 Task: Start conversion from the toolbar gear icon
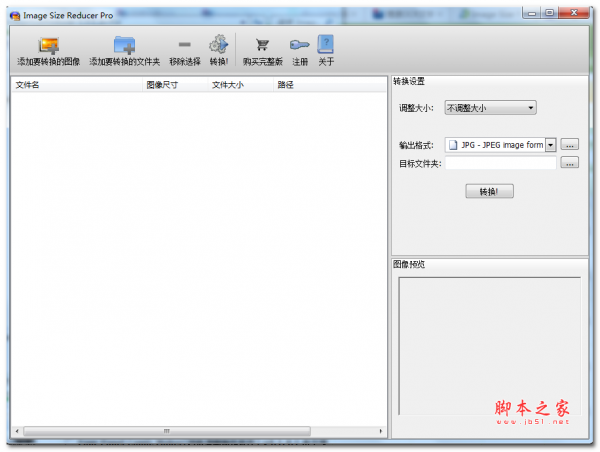tap(218, 44)
